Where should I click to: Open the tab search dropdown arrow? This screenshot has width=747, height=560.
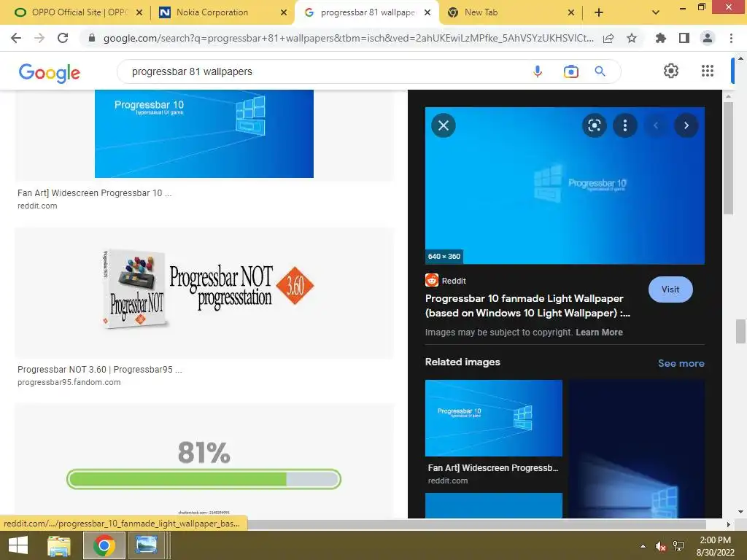click(x=656, y=12)
